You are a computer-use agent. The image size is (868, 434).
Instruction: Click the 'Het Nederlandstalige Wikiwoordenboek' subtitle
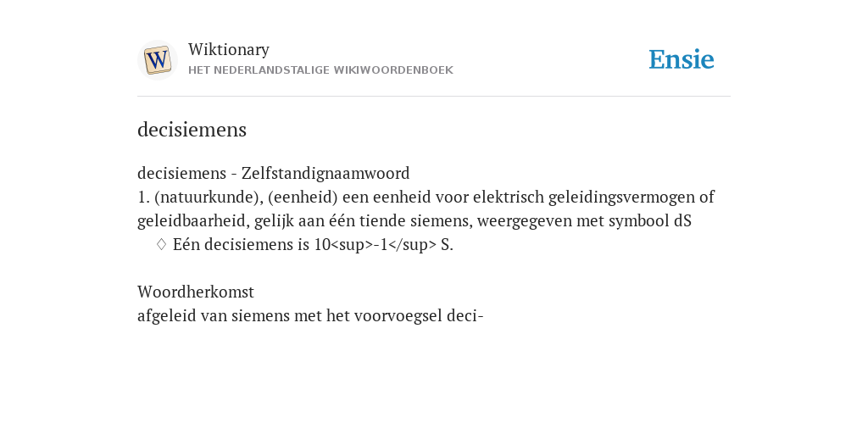click(320, 70)
